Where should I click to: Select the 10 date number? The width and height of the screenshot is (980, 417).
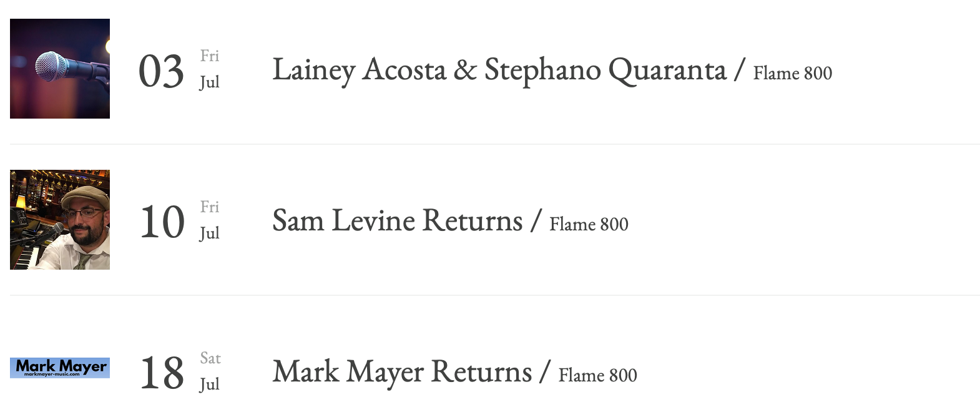coord(162,222)
